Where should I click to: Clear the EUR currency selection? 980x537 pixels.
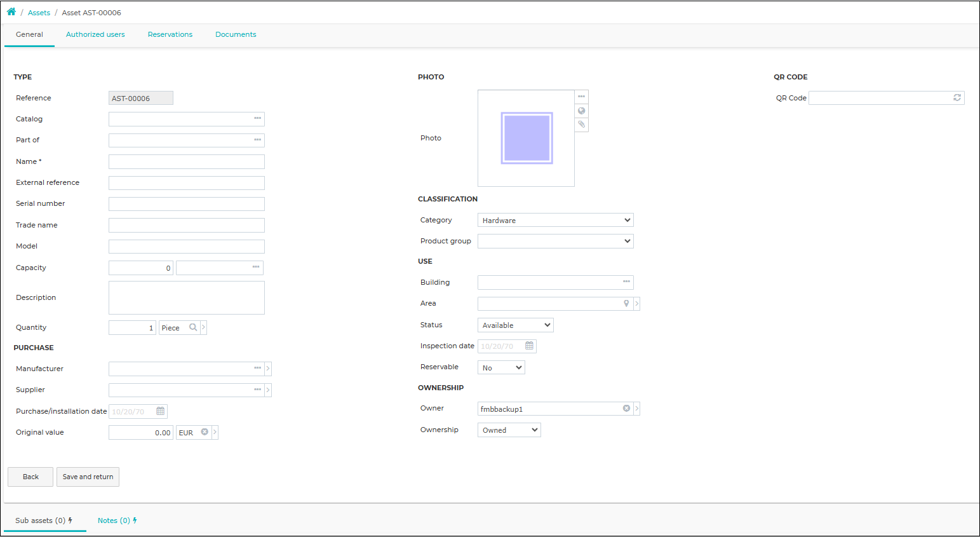tap(205, 432)
